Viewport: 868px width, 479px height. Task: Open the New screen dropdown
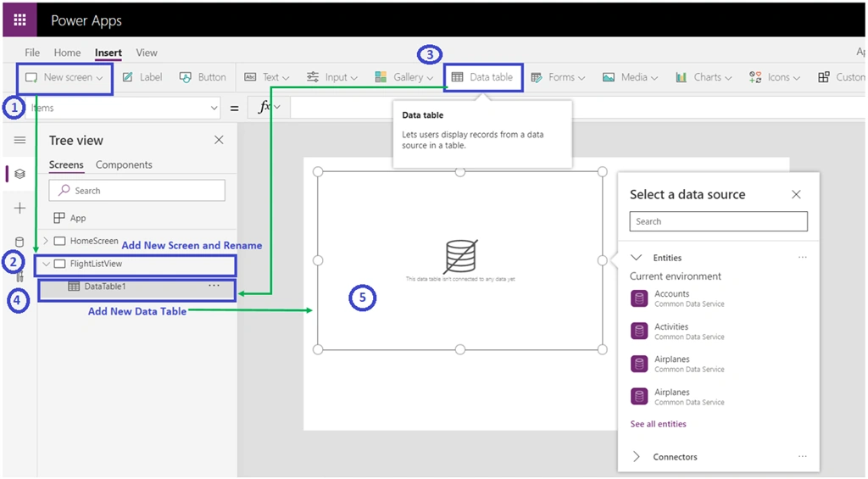click(64, 77)
